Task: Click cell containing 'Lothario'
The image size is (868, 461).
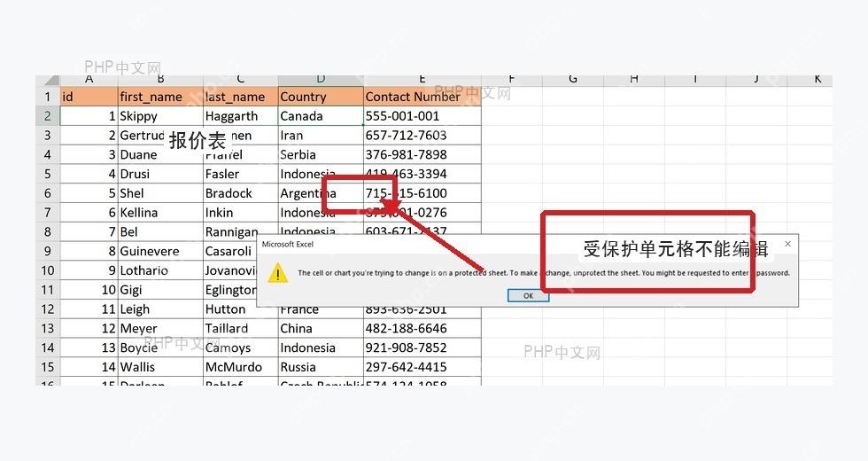Action: point(160,271)
